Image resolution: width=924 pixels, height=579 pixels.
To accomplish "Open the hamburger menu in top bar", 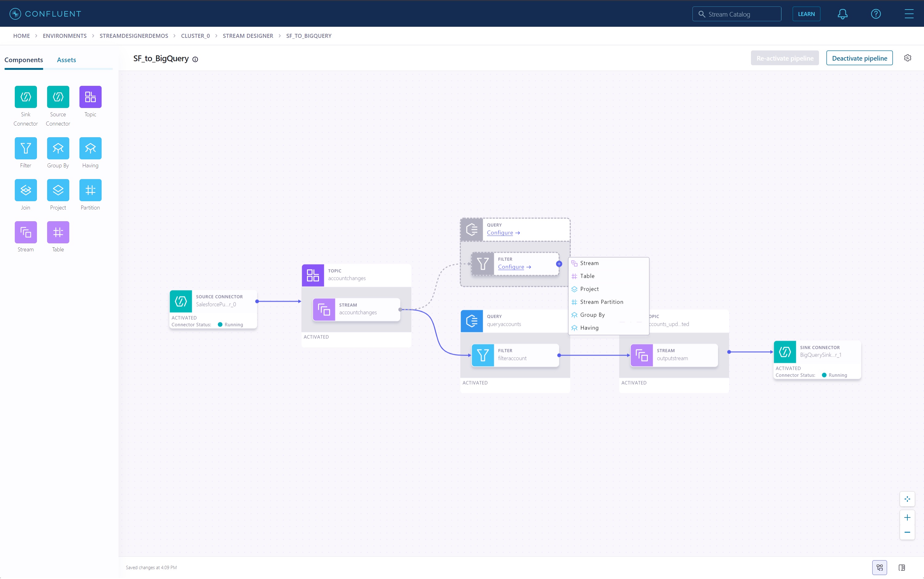I will coord(909,14).
